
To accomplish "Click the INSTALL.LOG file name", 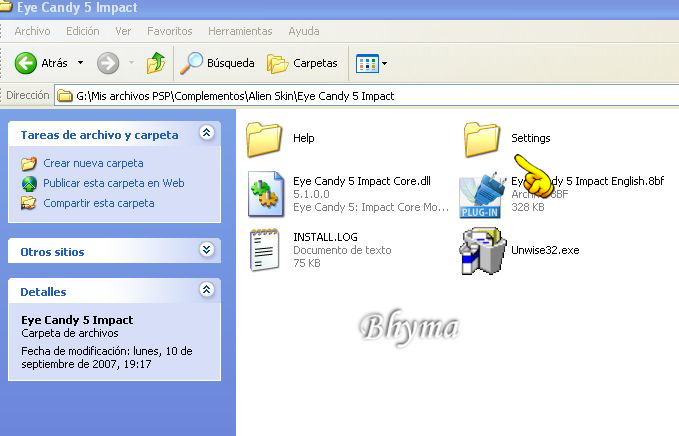I will pos(325,237).
